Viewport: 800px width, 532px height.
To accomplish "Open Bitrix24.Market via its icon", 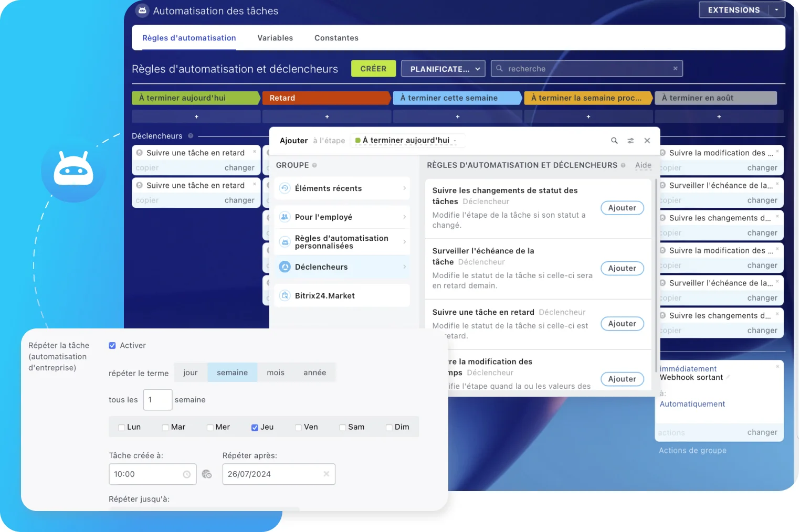I will coord(284,295).
